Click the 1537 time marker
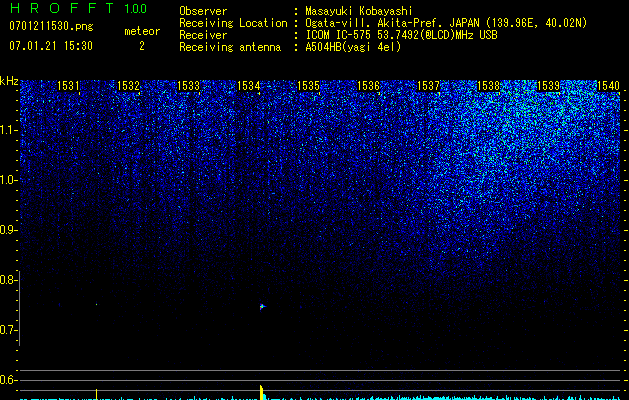The height and width of the screenshot is (400, 629). tap(428, 85)
